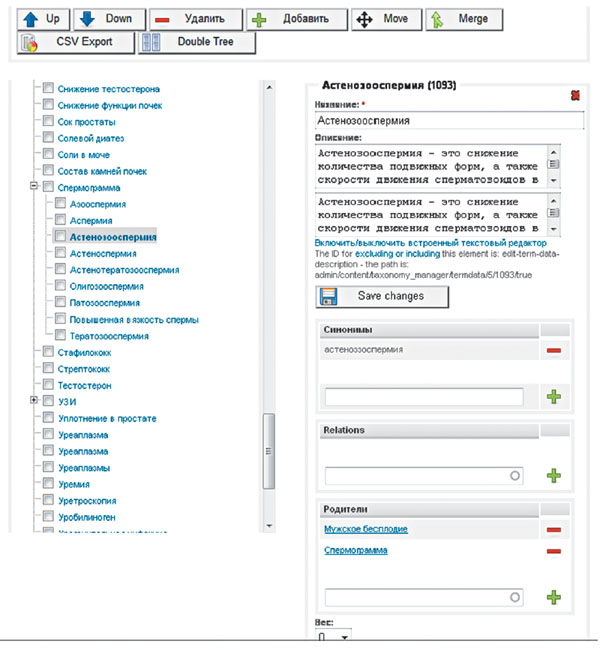Click the Название name input field
This screenshot has height=650, width=600.
pyautogui.click(x=449, y=121)
